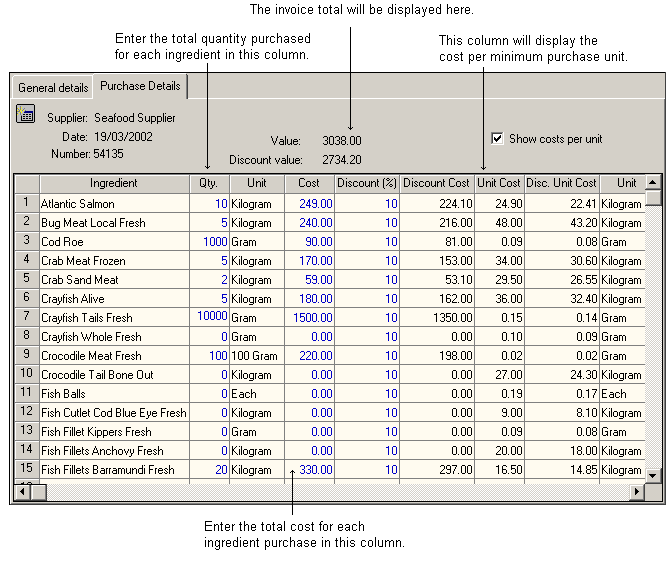Click the vertical scrollbar up arrow

(x=652, y=183)
